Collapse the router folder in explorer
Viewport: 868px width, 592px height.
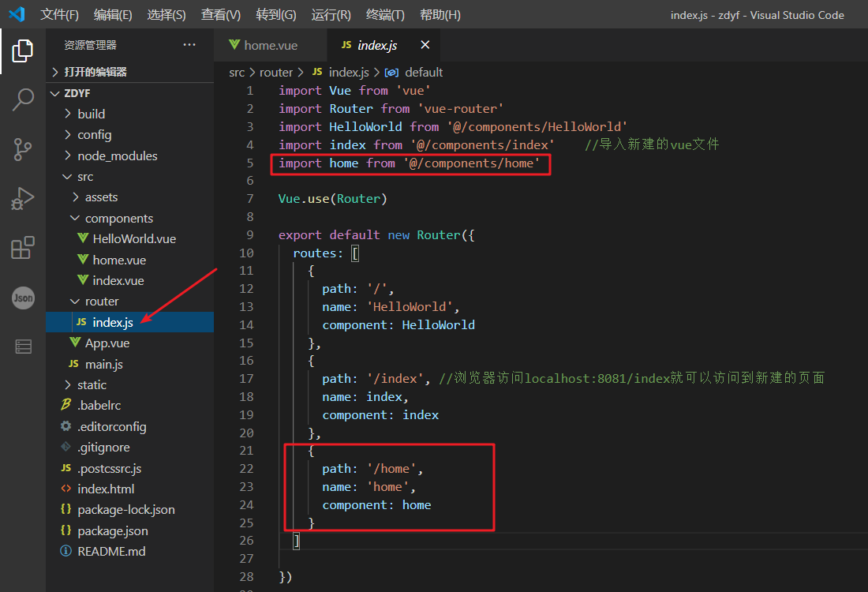tap(130, 302)
